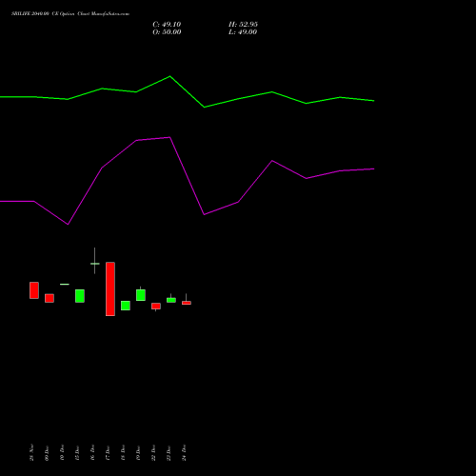Select the 18 Dec date label
The width and height of the screenshot is (476, 476).
click(x=123, y=452)
